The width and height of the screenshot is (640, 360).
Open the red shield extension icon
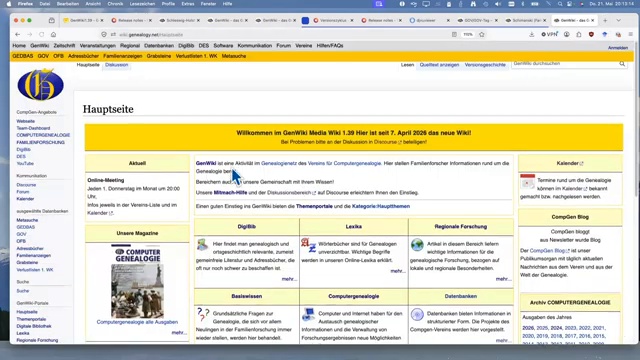pyautogui.click(x=591, y=35)
